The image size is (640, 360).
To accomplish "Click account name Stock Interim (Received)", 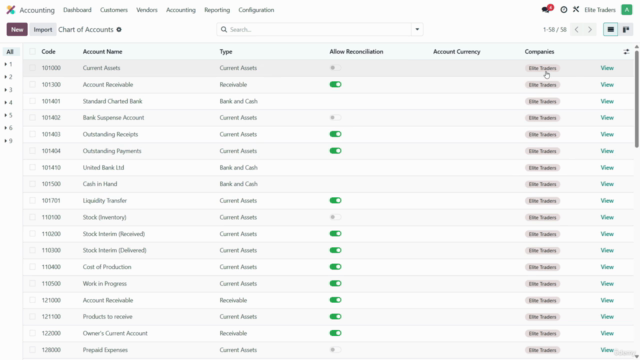I will pyautogui.click(x=114, y=234).
